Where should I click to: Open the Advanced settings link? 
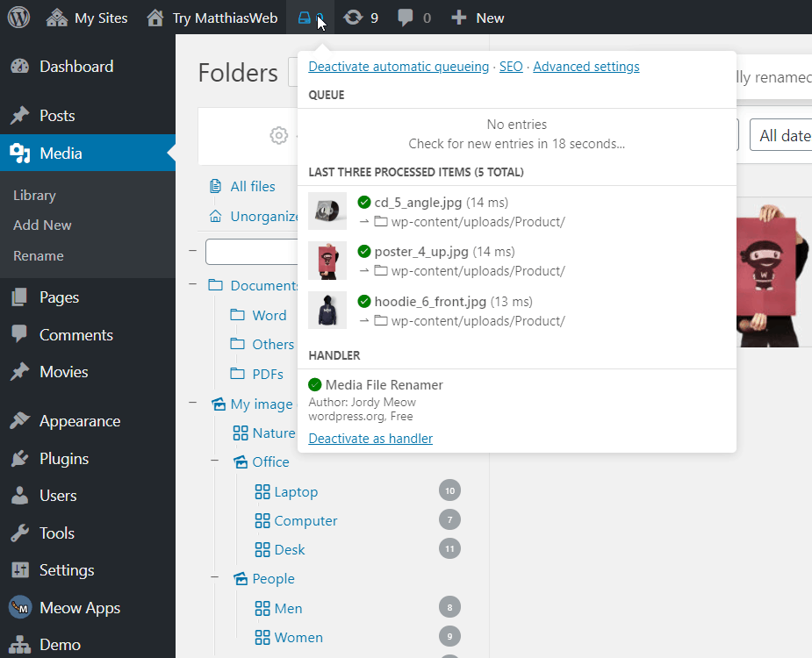tap(586, 67)
